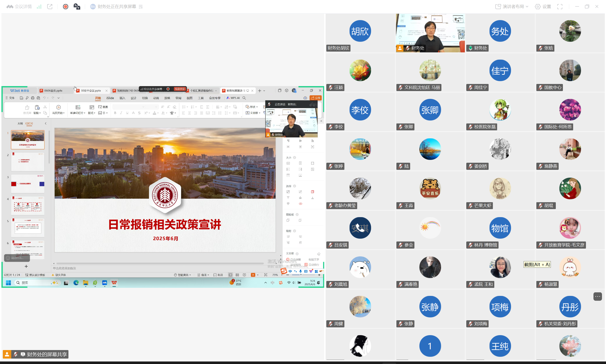Open File Explorer from taskbar
The width and height of the screenshot is (606, 364).
coord(85,283)
